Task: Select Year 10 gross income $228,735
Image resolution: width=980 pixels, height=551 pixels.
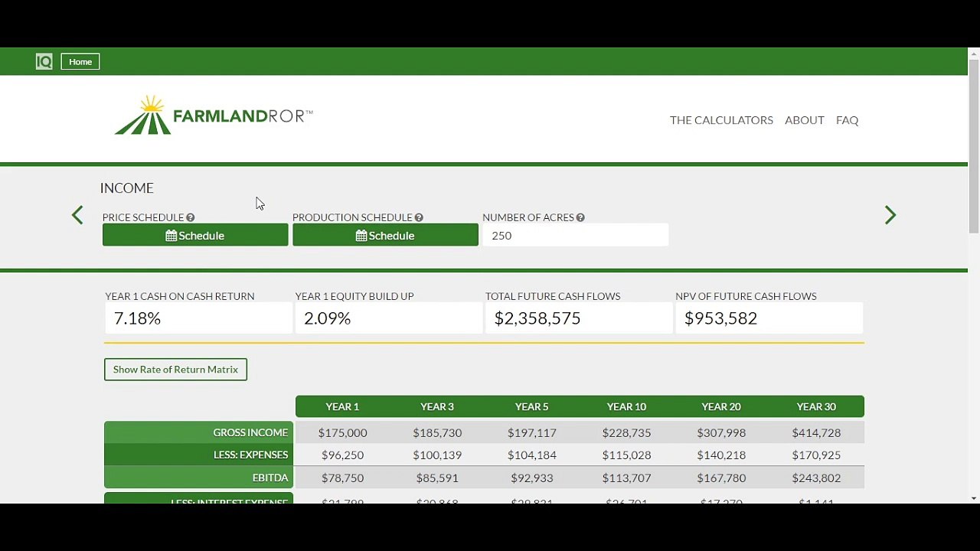Action: [626, 432]
